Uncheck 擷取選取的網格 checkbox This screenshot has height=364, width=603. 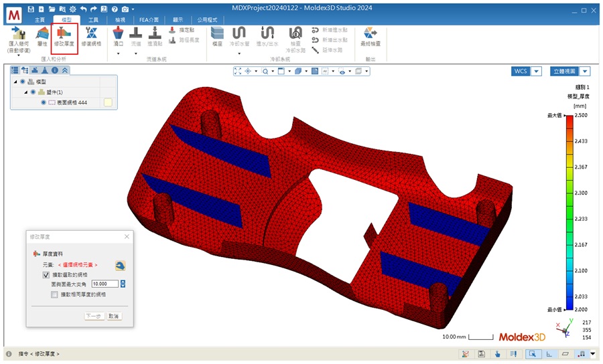(x=46, y=274)
